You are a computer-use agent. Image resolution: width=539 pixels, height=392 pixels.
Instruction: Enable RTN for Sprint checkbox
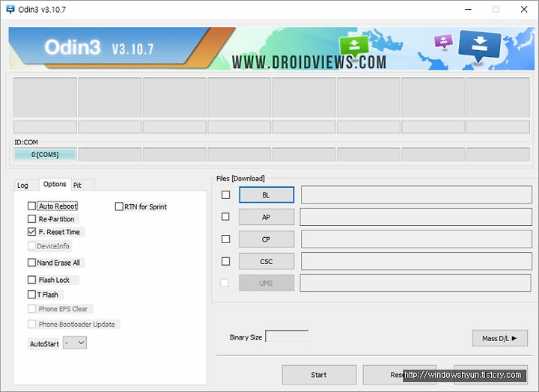(x=119, y=206)
